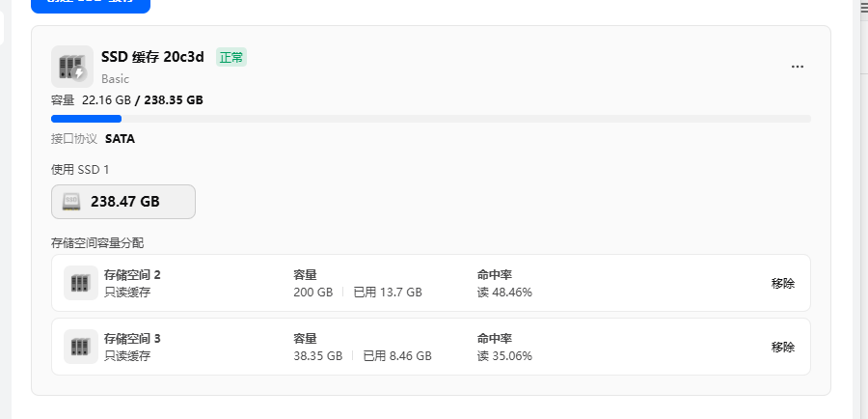Screen dimensions: 868x419
Task: Click the 读 35.06% hit rate value
Action: coord(504,355)
